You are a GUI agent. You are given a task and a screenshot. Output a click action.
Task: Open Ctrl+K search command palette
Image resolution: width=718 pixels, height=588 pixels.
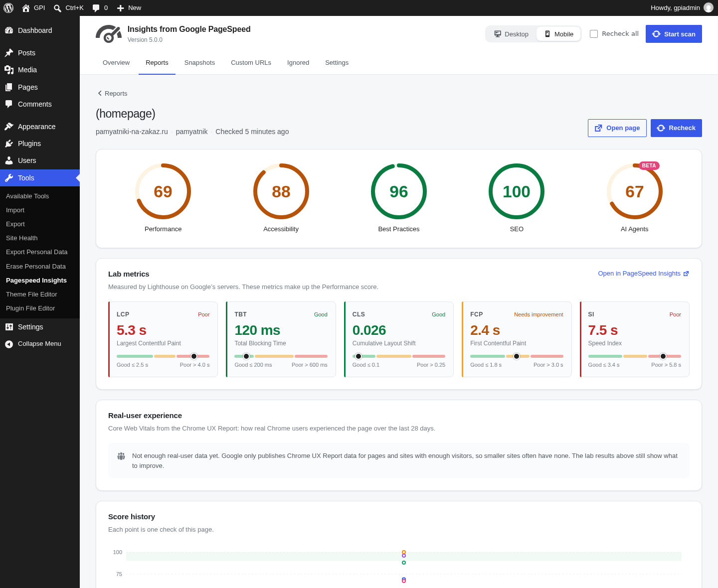tap(69, 8)
